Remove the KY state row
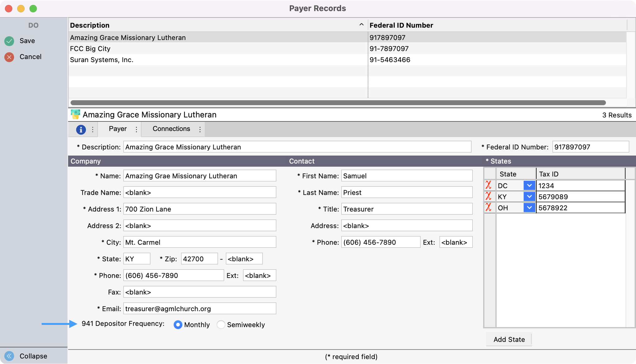The height and width of the screenshot is (364, 636). pos(488,196)
